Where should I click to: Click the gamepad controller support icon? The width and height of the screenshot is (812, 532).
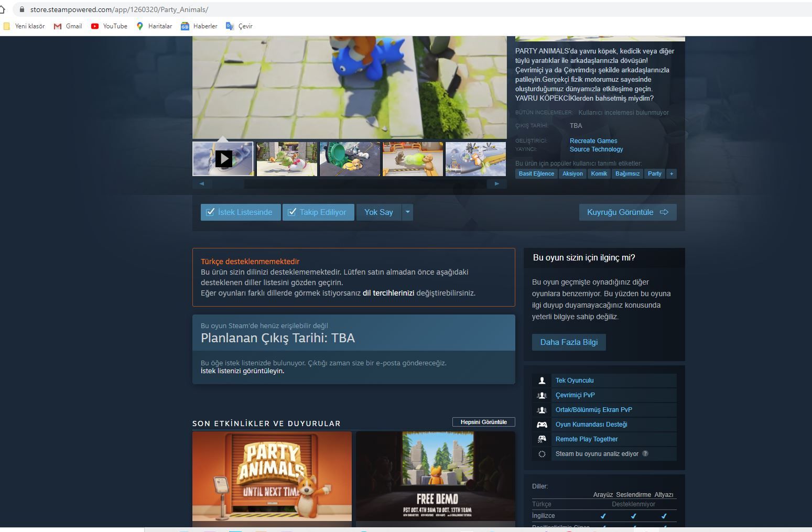(542, 425)
